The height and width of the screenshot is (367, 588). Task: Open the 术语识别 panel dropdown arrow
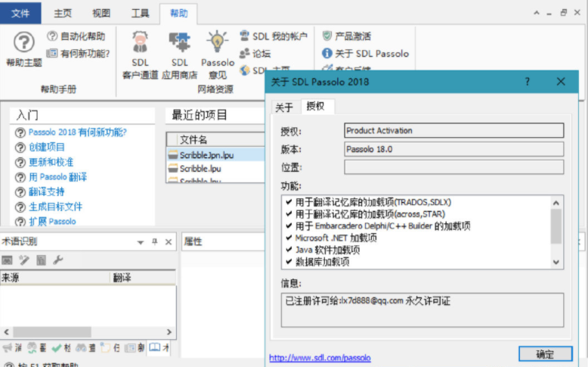pyautogui.click(x=140, y=241)
